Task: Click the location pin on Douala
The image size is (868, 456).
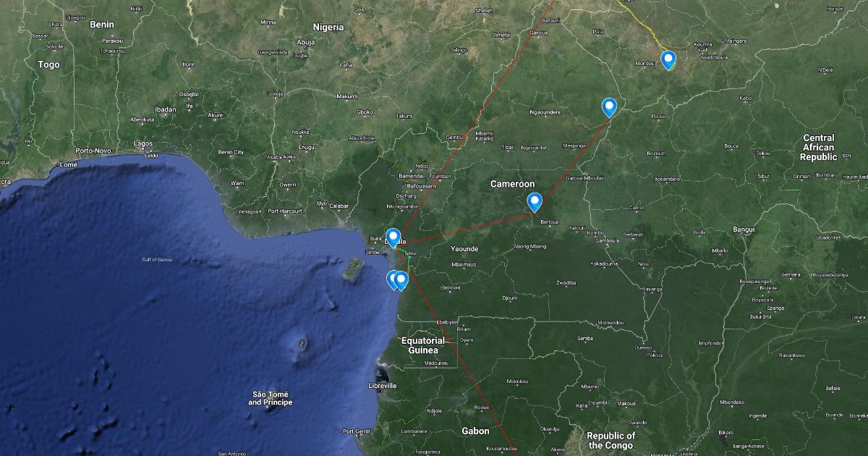Action: 393,237
